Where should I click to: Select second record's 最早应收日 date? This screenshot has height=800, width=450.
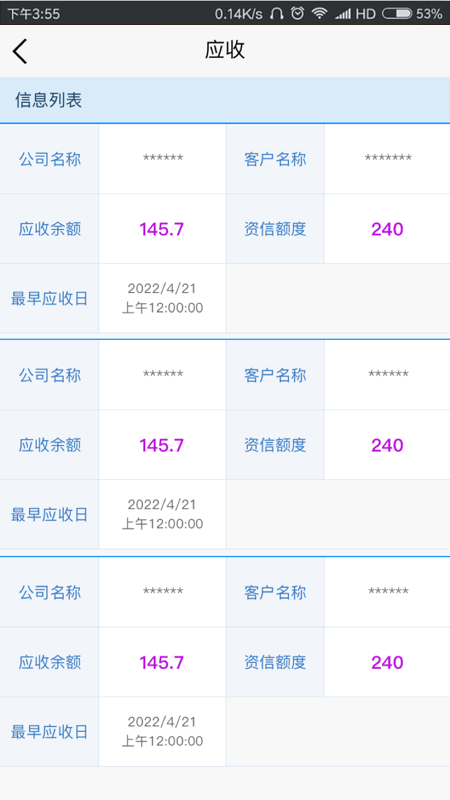162,514
